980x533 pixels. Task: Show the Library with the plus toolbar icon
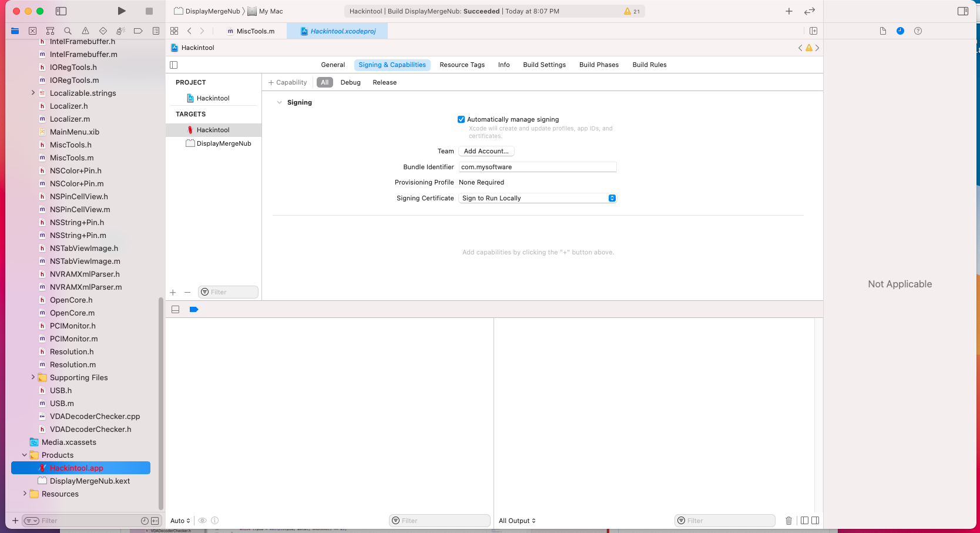pyautogui.click(x=789, y=11)
